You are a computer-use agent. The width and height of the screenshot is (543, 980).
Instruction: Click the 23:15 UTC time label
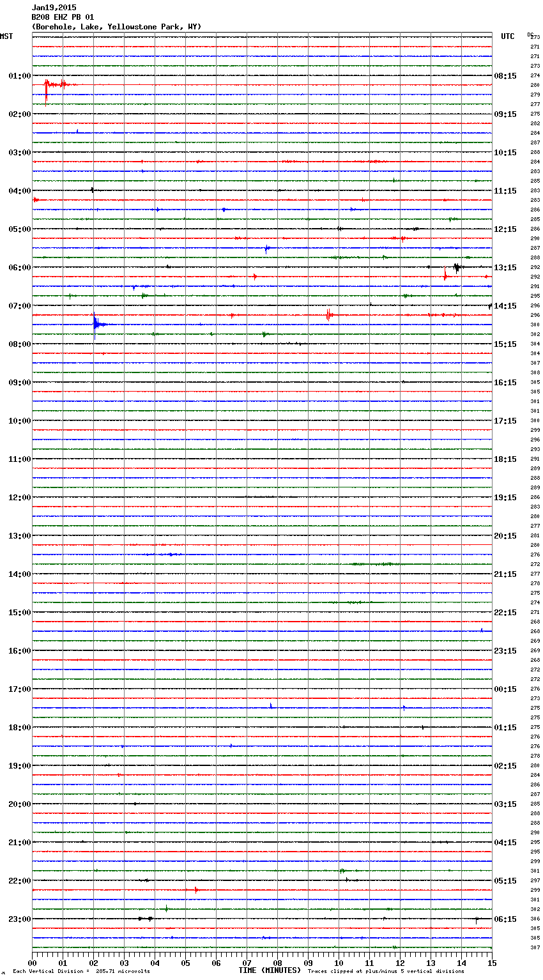pyautogui.click(x=505, y=651)
